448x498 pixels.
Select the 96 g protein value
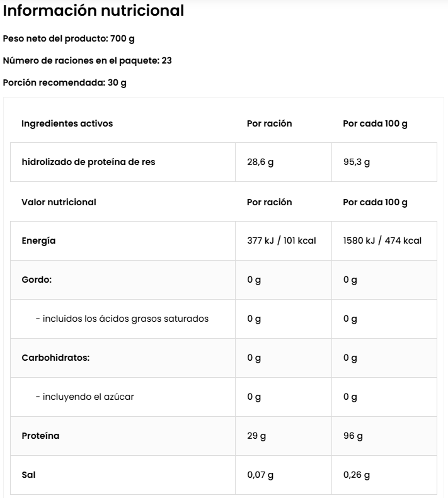(x=353, y=436)
